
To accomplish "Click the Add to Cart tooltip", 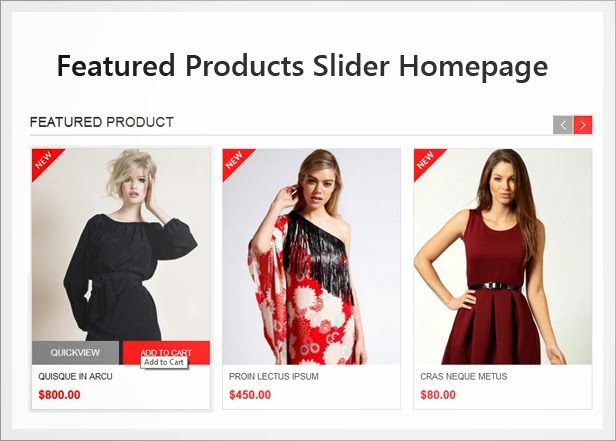I will point(164,362).
